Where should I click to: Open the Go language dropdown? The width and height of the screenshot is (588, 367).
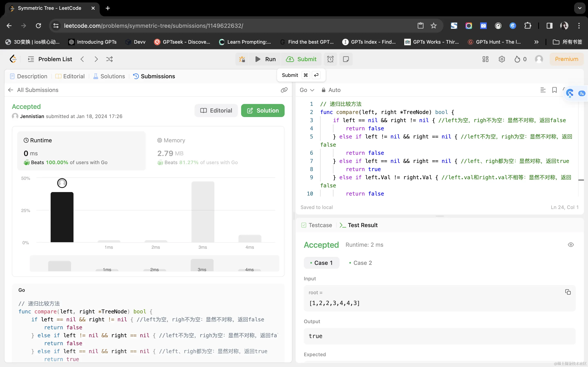[307, 90]
